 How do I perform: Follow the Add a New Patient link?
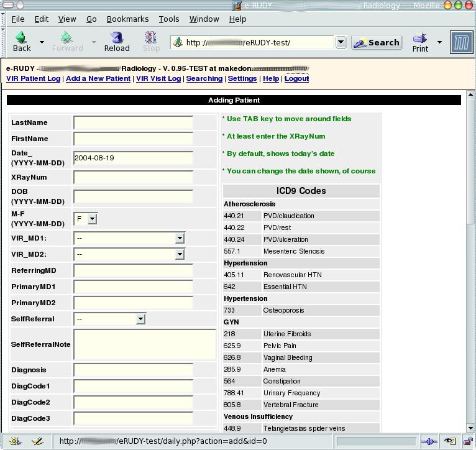[98, 78]
